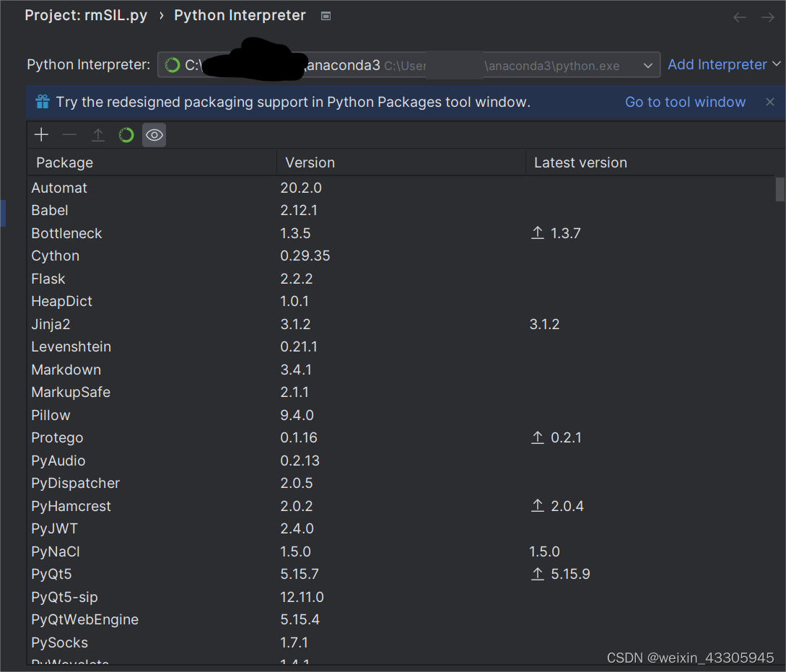Sort by Latest version column header

coord(650,162)
